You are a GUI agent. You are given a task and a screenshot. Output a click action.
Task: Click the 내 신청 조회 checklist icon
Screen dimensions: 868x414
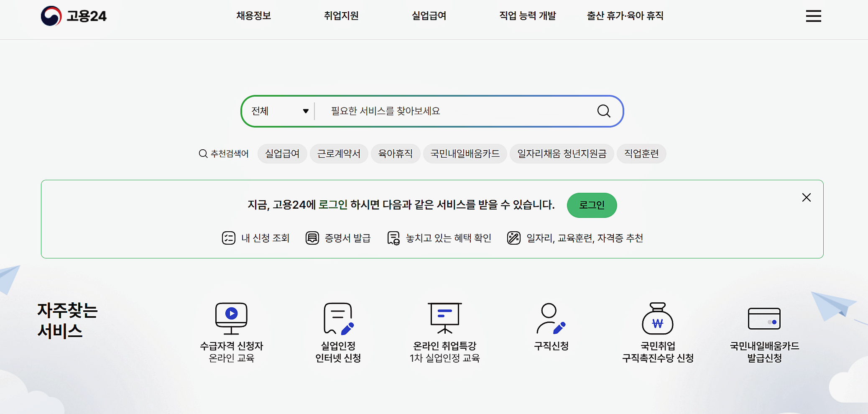pos(229,238)
